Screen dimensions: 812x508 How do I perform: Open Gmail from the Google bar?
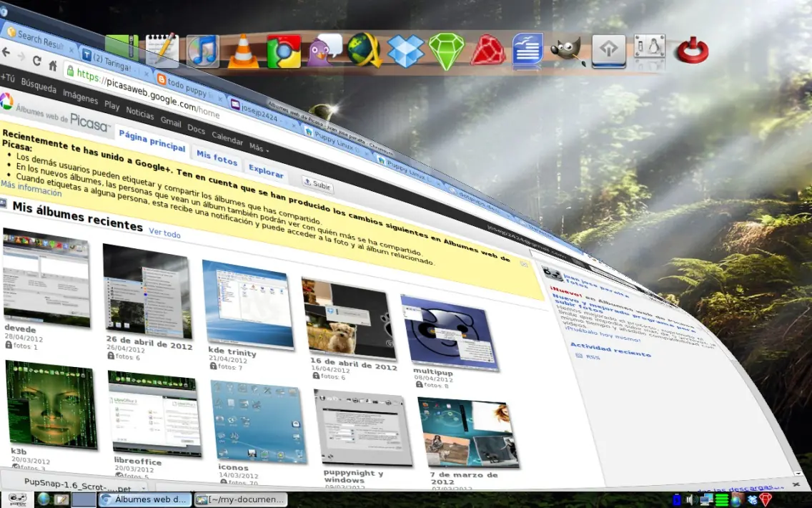pos(170,122)
